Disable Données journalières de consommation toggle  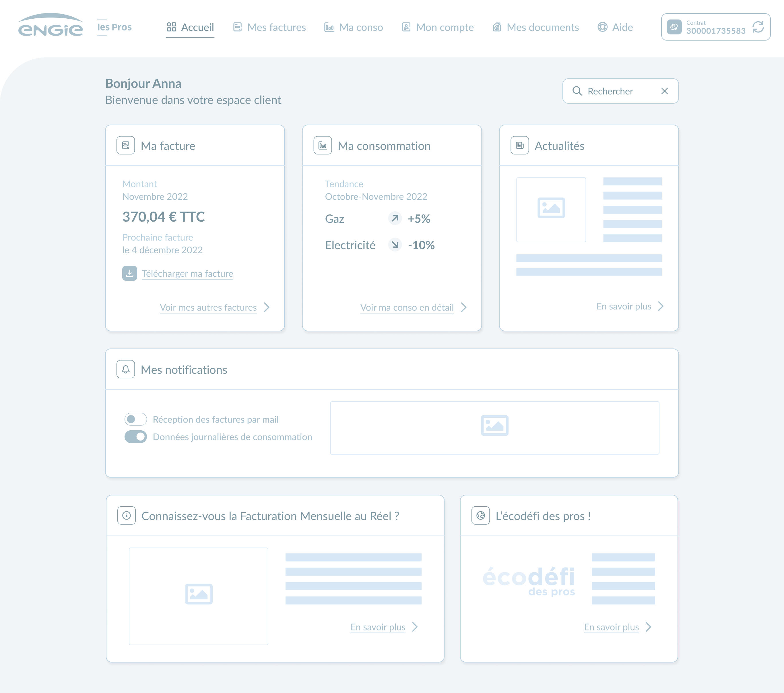[135, 436]
